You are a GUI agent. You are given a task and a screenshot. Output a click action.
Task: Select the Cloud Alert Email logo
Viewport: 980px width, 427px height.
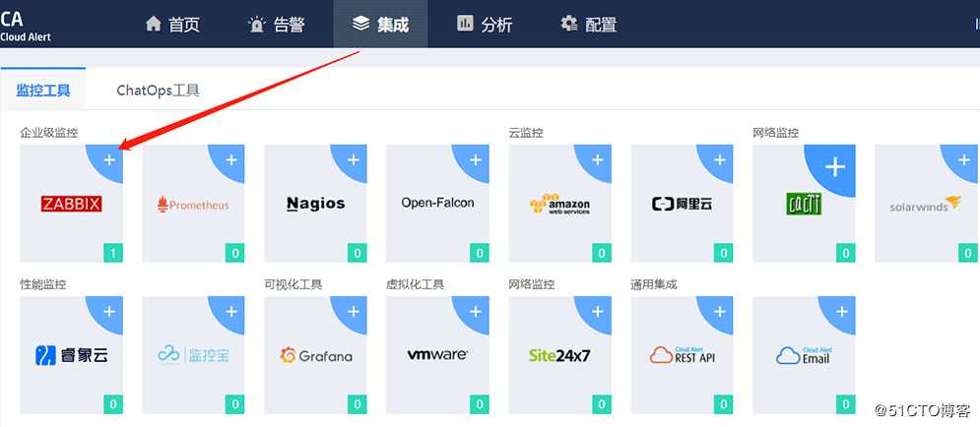point(804,355)
